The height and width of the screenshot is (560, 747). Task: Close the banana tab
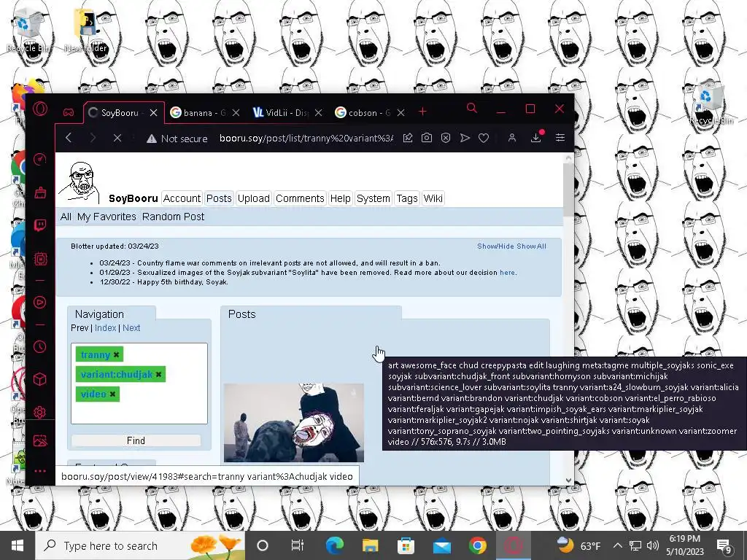(x=236, y=113)
